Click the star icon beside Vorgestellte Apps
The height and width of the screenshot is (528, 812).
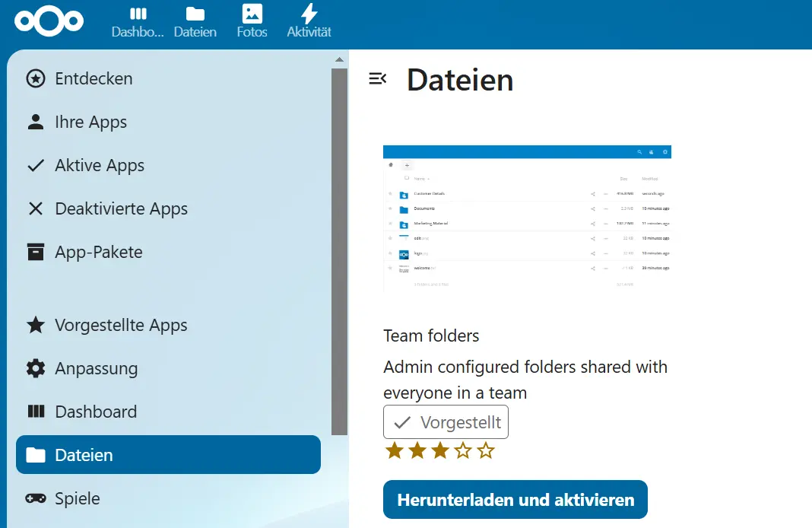tap(36, 325)
